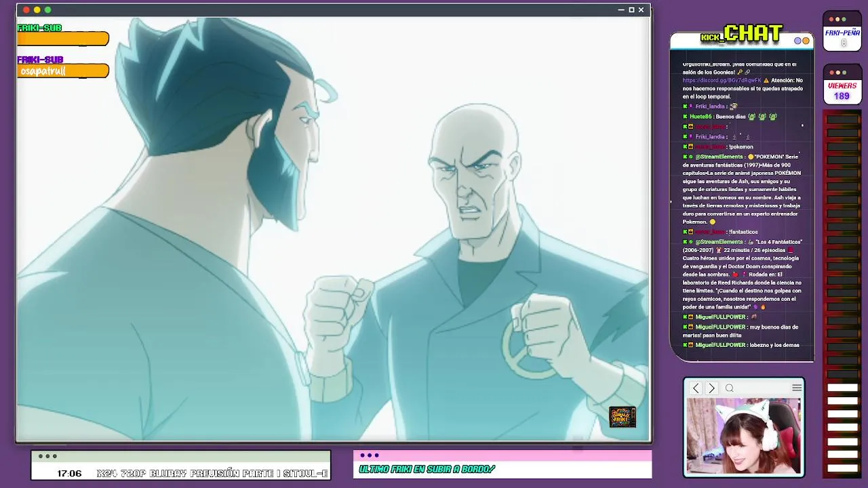
Task: Click the VIEWERS 189 counter
Action: 842,91
